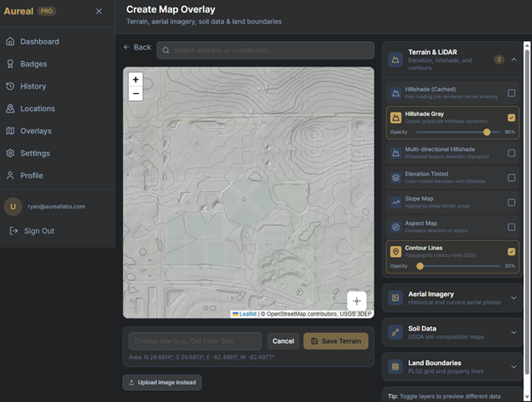Click the Profile person icon
The height and width of the screenshot is (402, 532).
10,176
